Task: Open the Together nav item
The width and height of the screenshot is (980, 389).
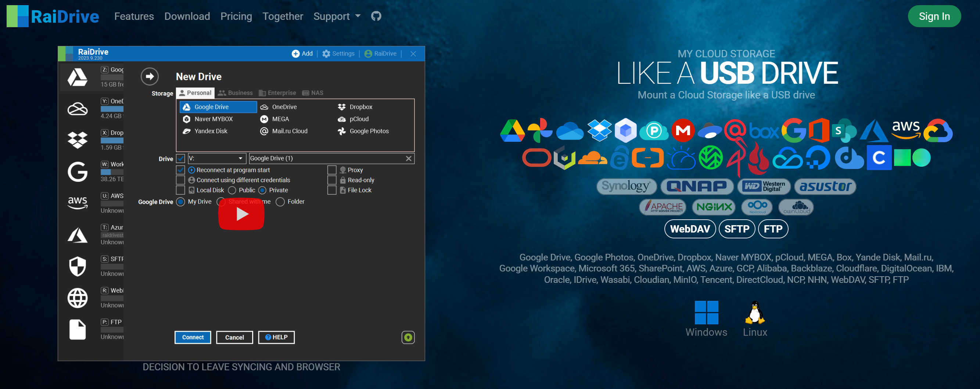Action: (283, 16)
